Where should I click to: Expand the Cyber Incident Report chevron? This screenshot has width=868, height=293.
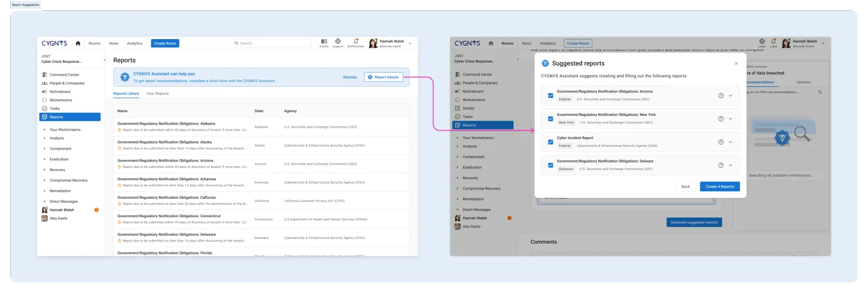point(730,142)
